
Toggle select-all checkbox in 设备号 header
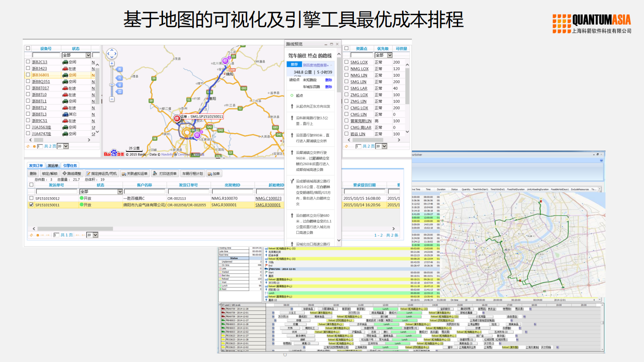pyautogui.click(x=28, y=48)
